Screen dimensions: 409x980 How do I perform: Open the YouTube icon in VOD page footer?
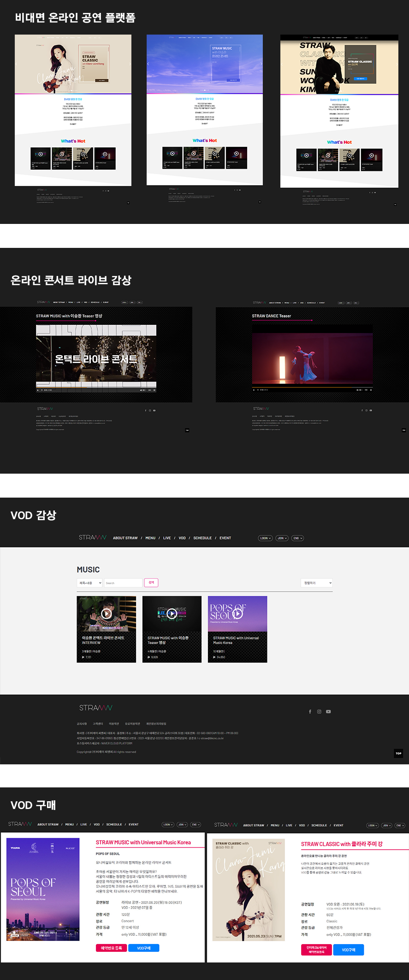coord(328,711)
